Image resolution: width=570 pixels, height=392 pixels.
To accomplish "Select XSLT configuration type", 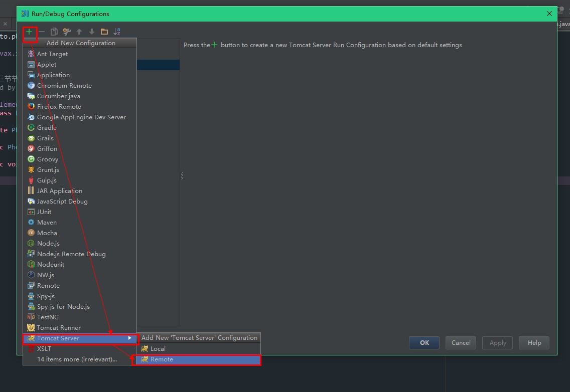I will tap(80, 349).
